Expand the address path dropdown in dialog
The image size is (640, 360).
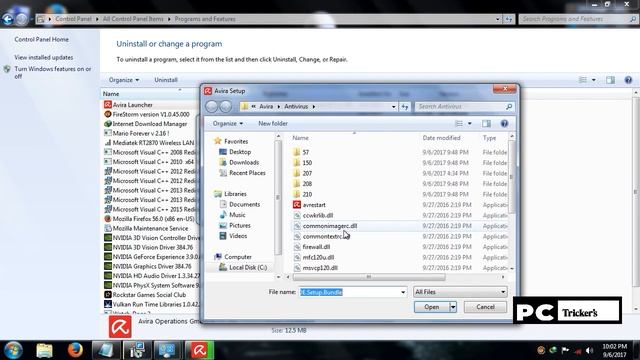click(393, 107)
